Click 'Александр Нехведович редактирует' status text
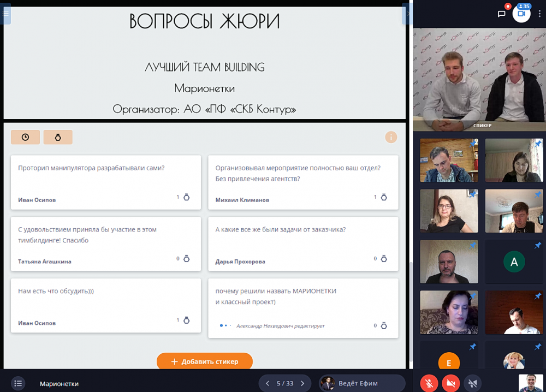The image size is (546, 392). (280, 326)
